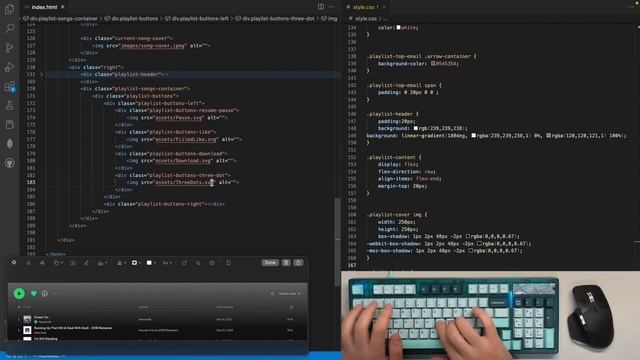The image size is (640, 360).
Task: Follow the assets/ThreeDots.svg link
Action: 184,182
